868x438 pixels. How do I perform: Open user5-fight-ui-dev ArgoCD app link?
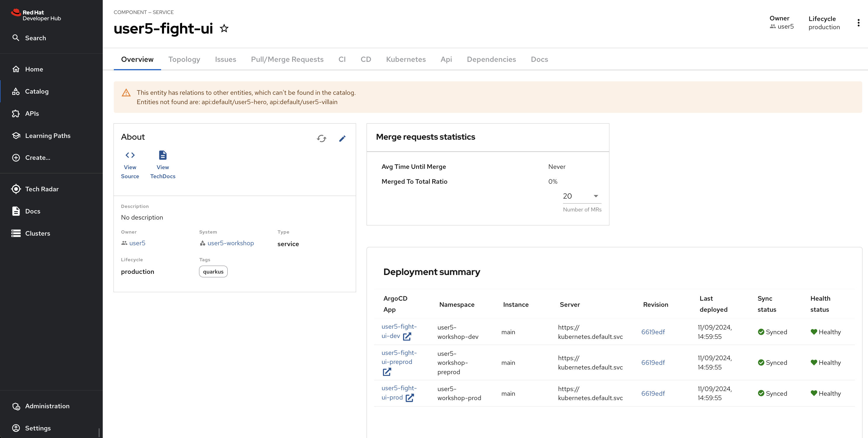click(399, 331)
